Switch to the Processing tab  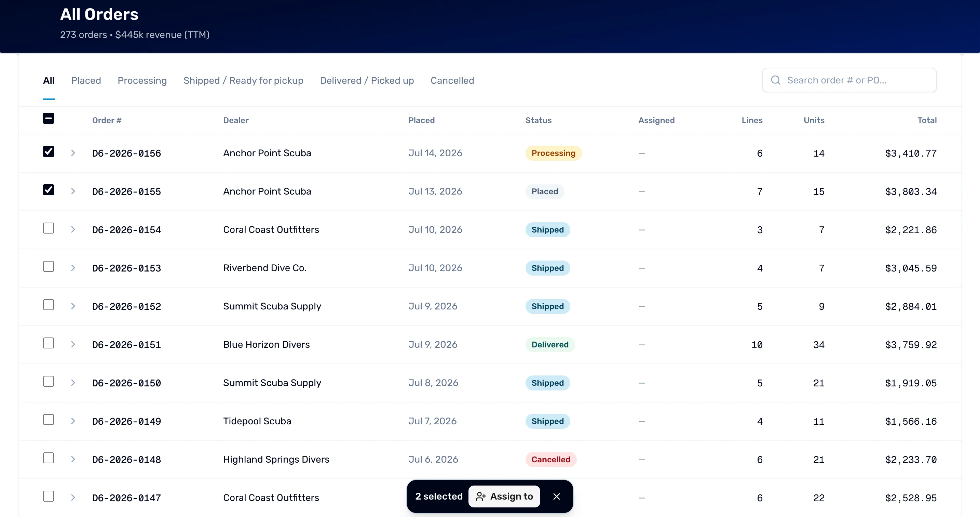[142, 80]
